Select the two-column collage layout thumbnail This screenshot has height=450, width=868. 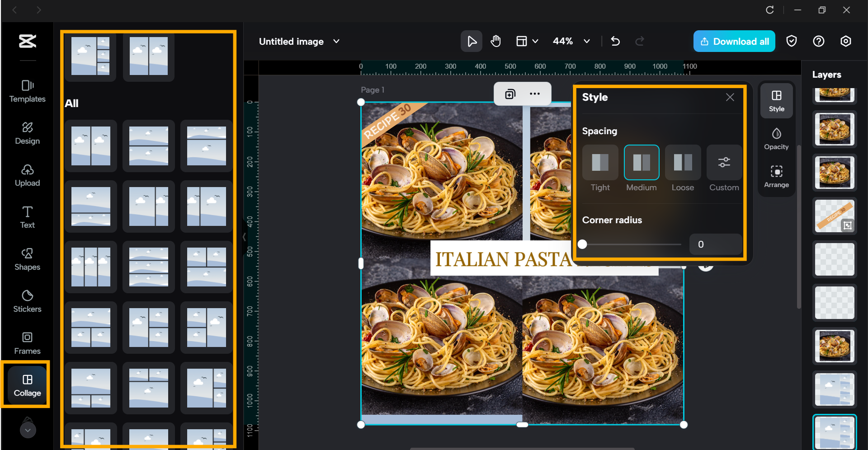click(x=148, y=56)
